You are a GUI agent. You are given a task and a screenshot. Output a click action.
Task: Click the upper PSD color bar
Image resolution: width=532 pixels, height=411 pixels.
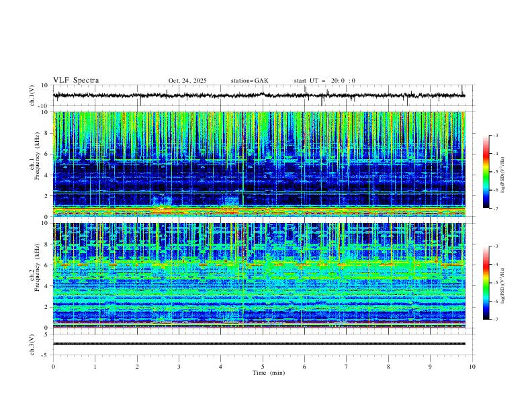(x=486, y=172)
